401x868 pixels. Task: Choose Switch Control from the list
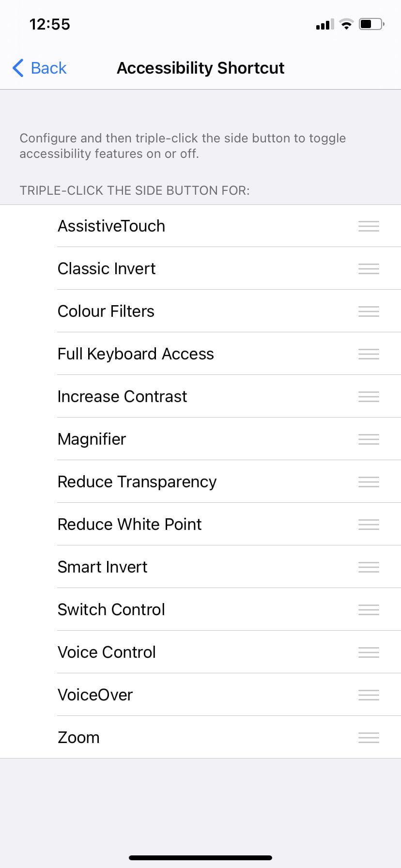click(111, 610)
